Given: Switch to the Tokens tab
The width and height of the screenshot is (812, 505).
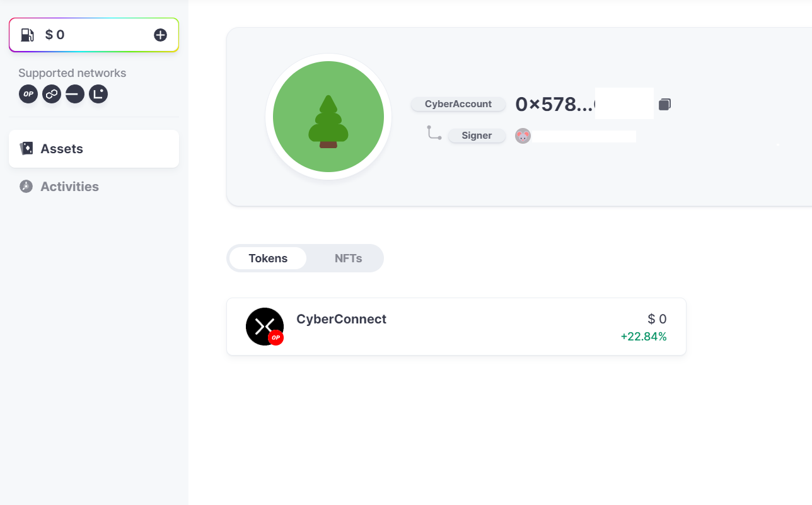Looking at the screenshot, I should point(268,258).
